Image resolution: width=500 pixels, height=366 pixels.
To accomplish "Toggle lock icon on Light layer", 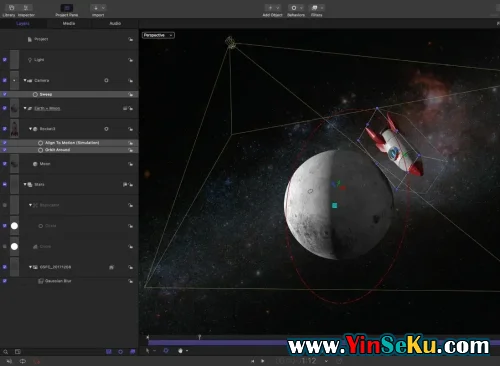I will coord(130,60).
